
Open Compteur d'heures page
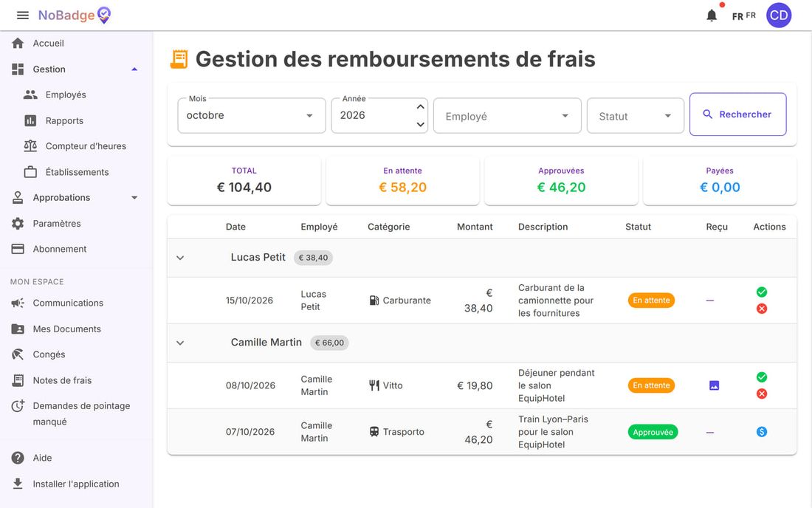76,146
